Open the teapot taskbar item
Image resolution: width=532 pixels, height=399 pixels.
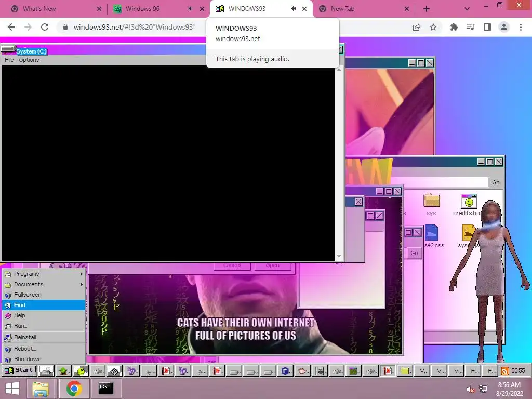[x=302, y=371]
